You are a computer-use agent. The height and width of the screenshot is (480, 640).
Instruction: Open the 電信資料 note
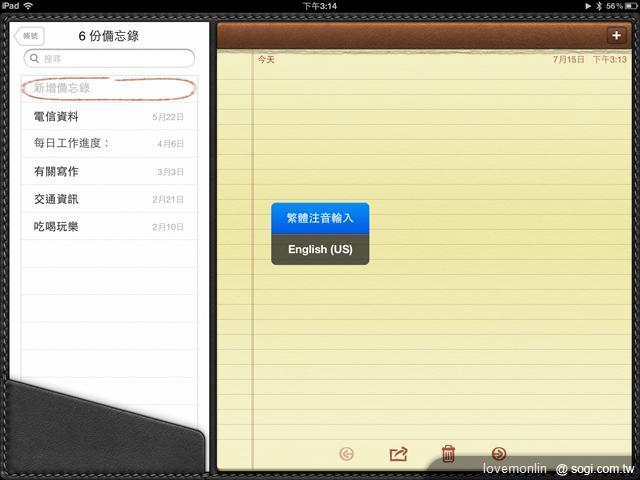click(x=109, y=117)
